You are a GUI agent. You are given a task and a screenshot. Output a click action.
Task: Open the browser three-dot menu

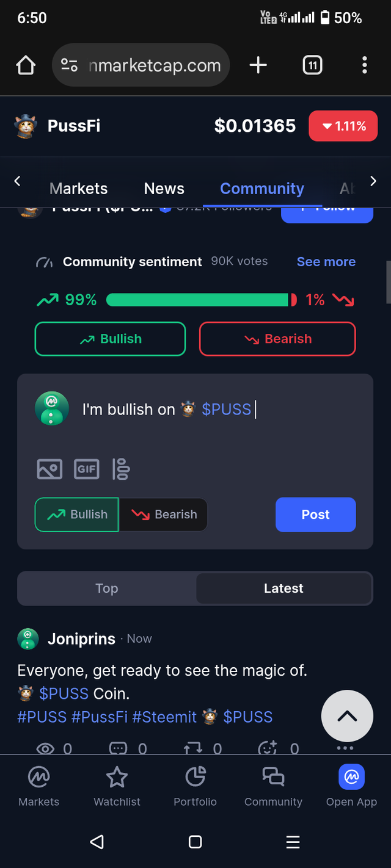364,65
